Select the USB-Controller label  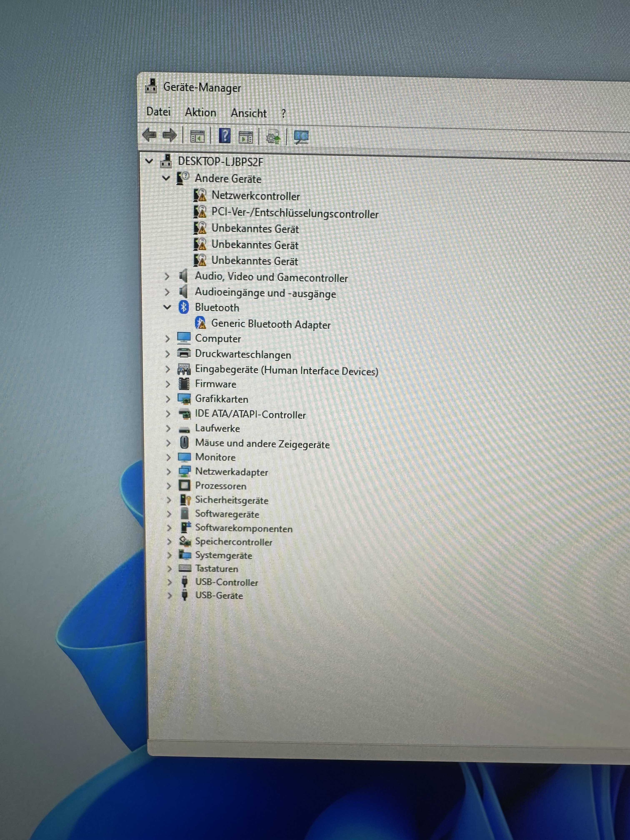click(227, 582)
